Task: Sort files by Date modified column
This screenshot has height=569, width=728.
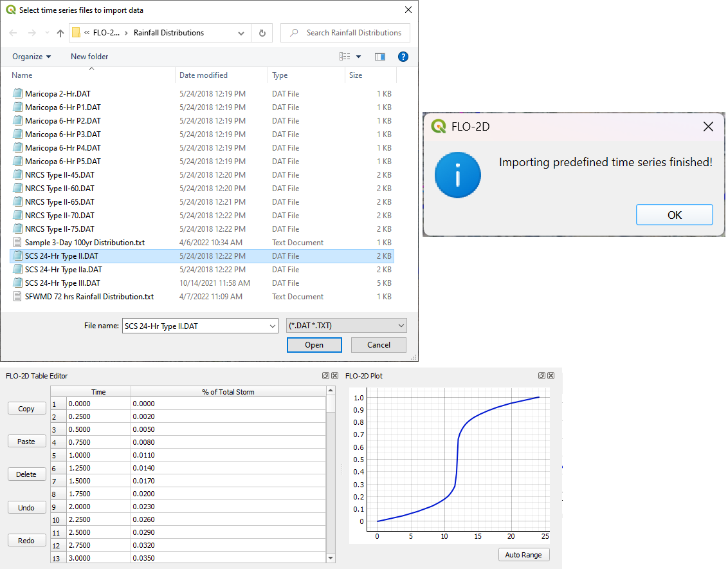Action: point(203,75)
